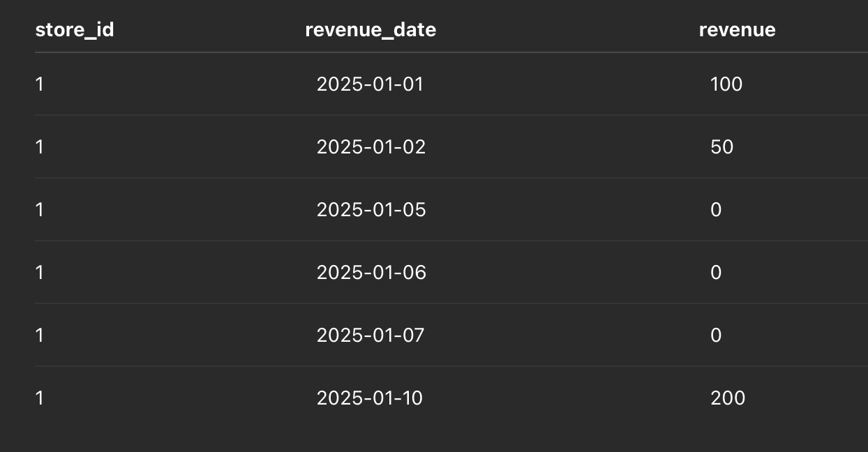Image resolution: width=868 pixels, height=452 pixels.
Task: Click the revenue_date column header
Action: click(371, 30)
